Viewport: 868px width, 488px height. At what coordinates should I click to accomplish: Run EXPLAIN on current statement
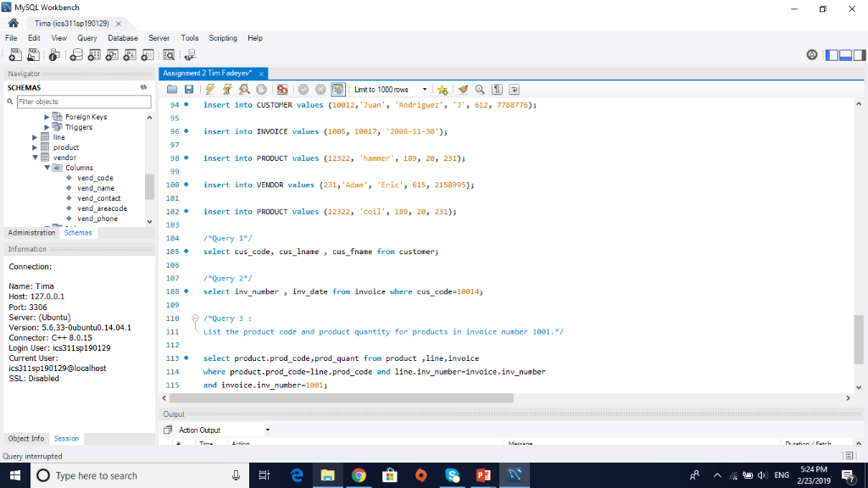click(x=244, y=90)
